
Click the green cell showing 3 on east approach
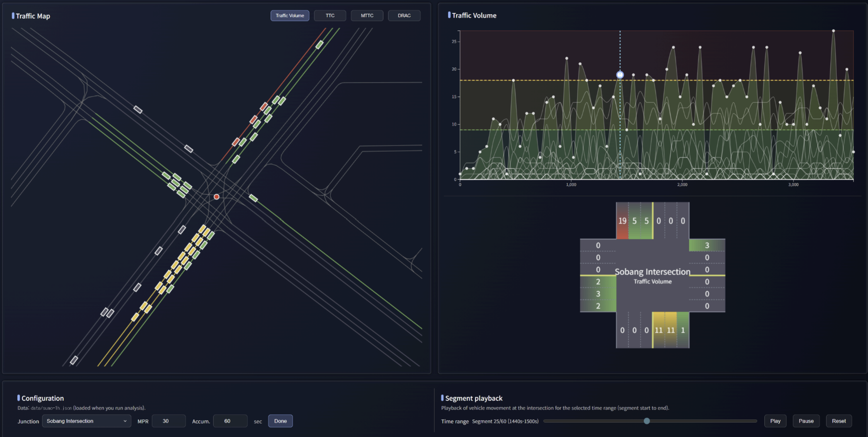point(707,245)
